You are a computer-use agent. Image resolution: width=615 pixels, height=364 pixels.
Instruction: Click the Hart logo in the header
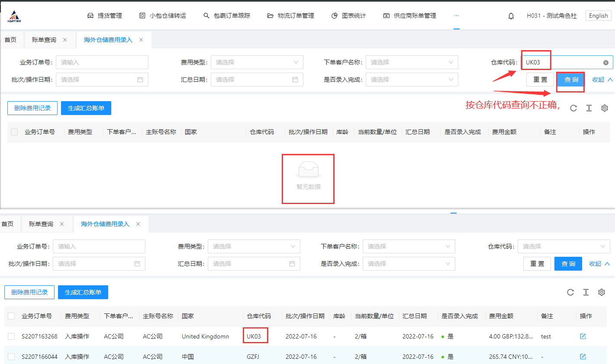[14, 16]
